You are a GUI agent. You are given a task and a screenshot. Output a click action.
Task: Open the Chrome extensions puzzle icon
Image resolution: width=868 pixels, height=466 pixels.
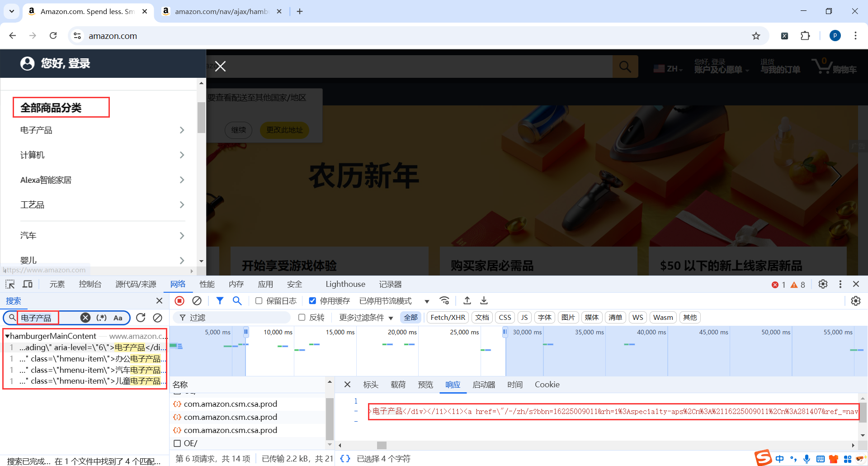coord(805,36)
